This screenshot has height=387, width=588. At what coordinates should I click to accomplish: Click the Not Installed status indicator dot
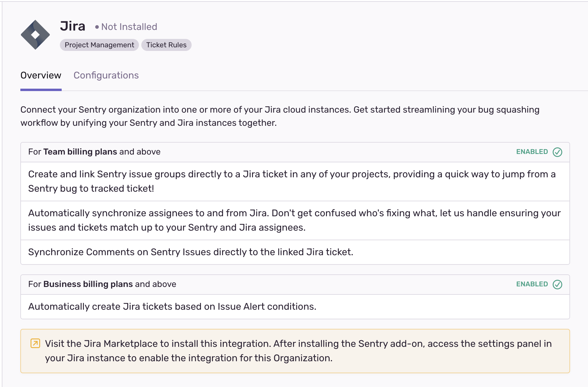tap(96, 27)
